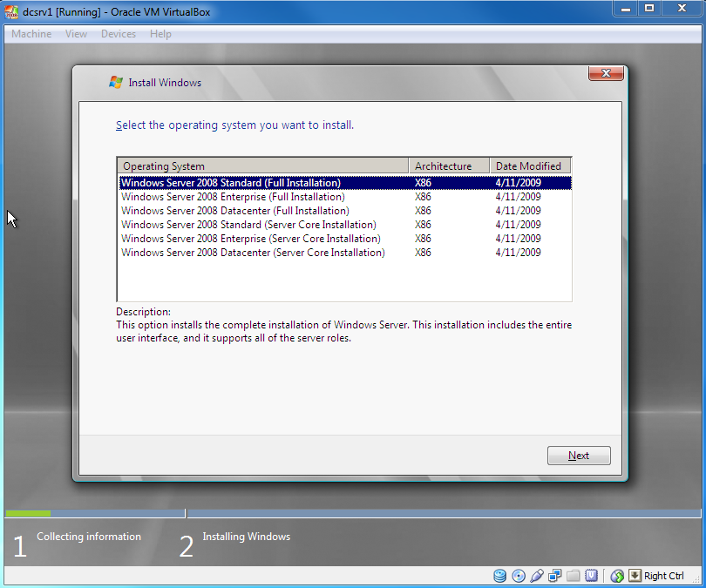Click the mouse integration status icon
Screen dimensions: 706x588
[x=616, y=576]
